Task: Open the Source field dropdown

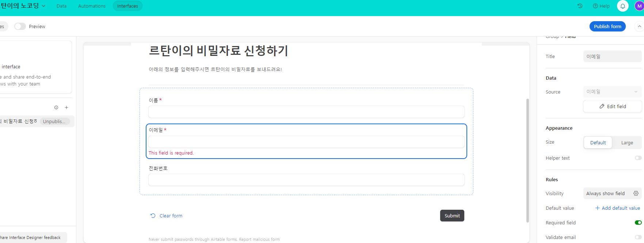Action: [612, 92]
